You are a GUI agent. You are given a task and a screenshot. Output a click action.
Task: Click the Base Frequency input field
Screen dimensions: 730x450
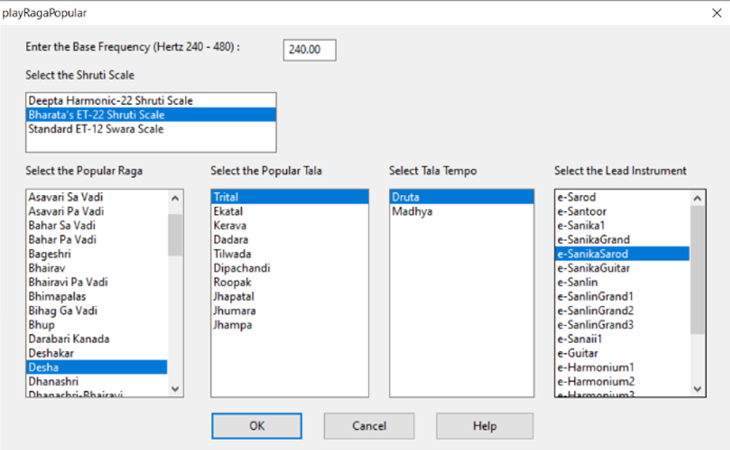tap(309, 50)
